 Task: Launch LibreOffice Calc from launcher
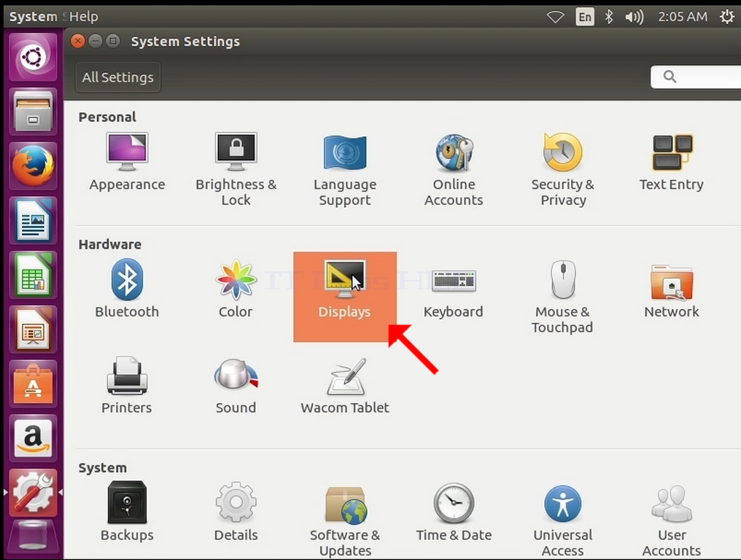click(33, 275)
